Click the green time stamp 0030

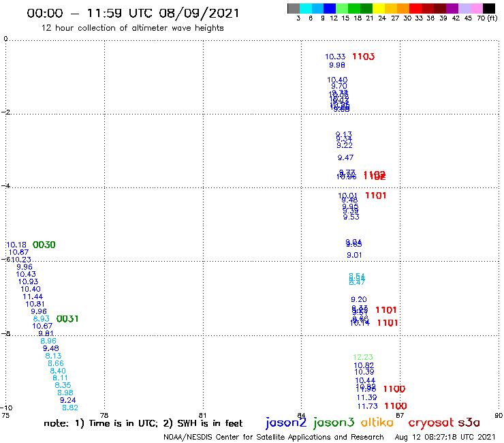(44, 245)
